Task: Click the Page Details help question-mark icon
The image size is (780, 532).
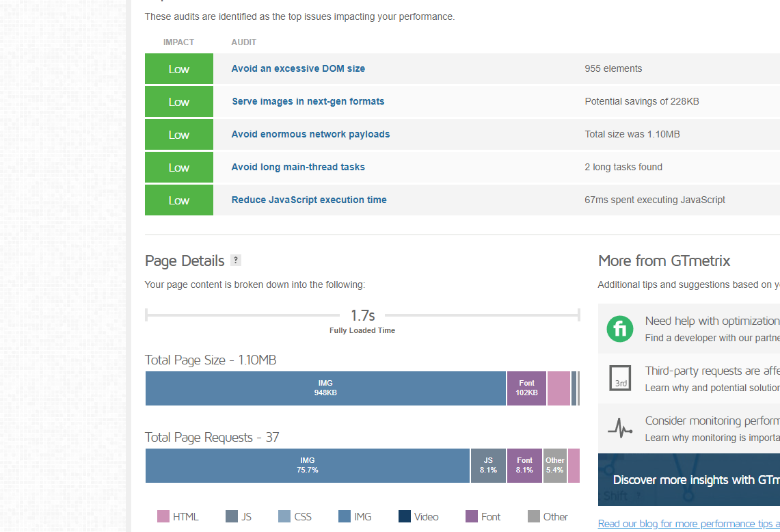Action: (236, 260)
